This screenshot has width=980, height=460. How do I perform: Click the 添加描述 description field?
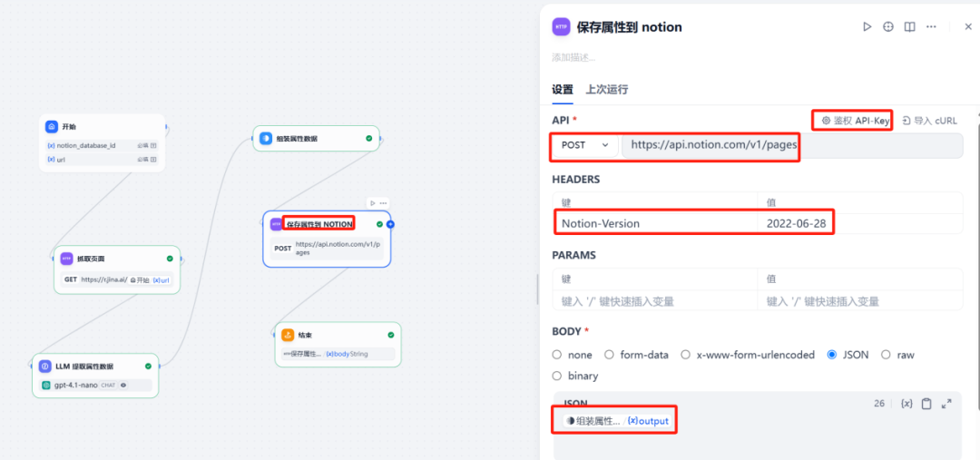tap(573, 57)
